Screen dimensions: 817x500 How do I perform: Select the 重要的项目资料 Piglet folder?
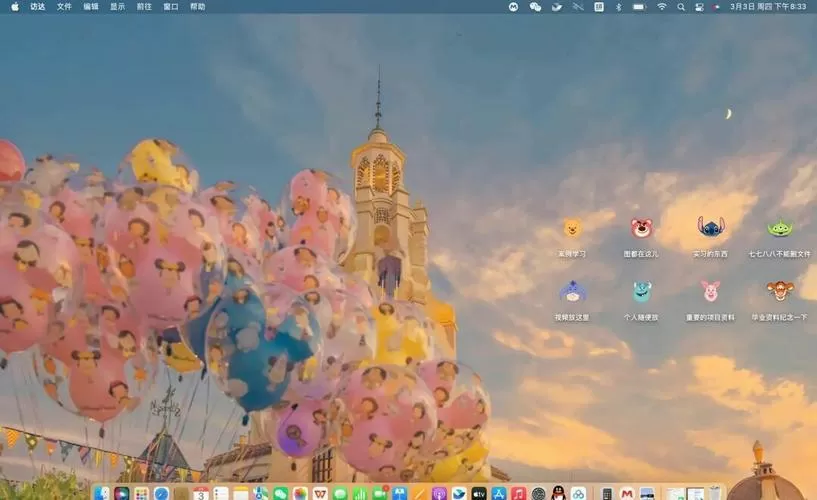coord(711,301)
